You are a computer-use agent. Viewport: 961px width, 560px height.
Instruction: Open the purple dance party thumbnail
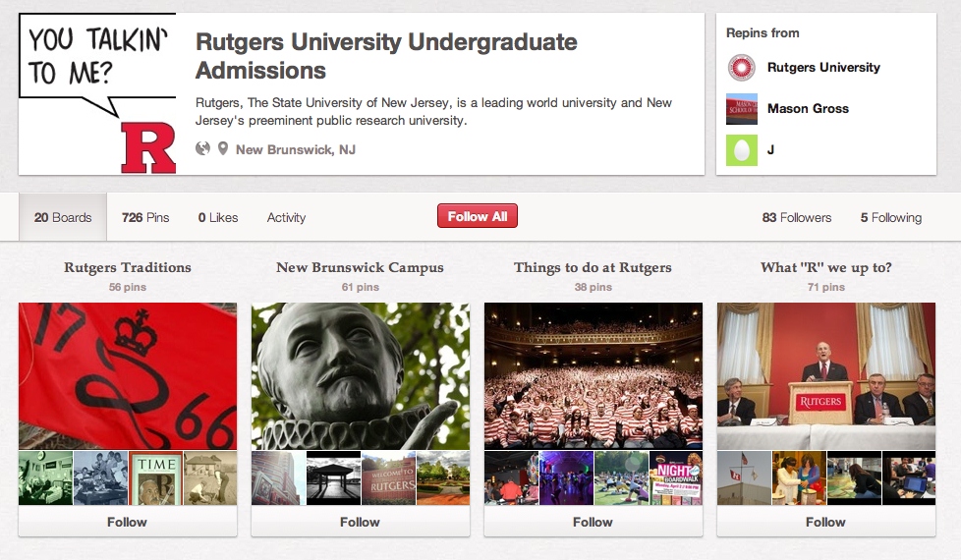tap(566, 477)
